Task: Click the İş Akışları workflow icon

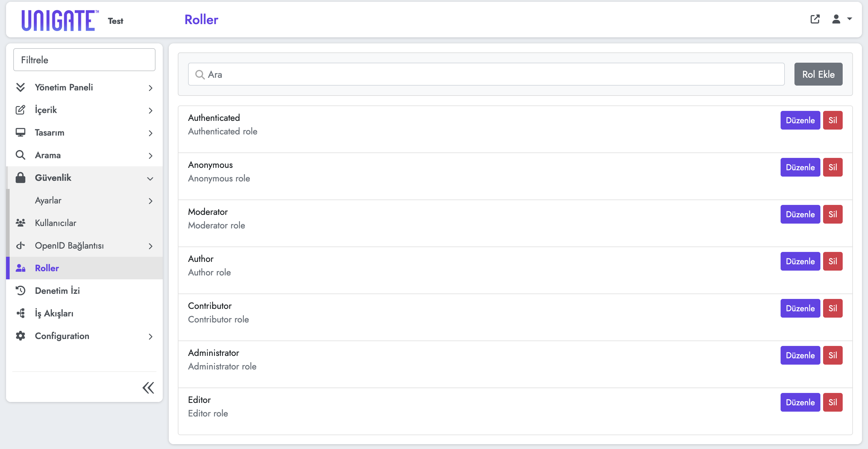Action: click(20, 313)
